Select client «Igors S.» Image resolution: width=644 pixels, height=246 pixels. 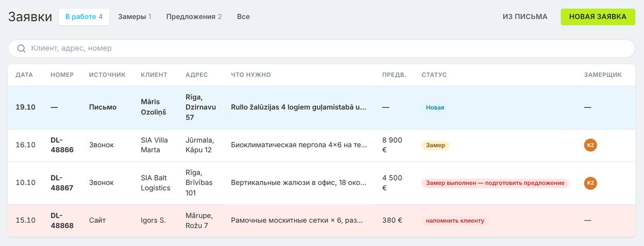tap(154, 220)
